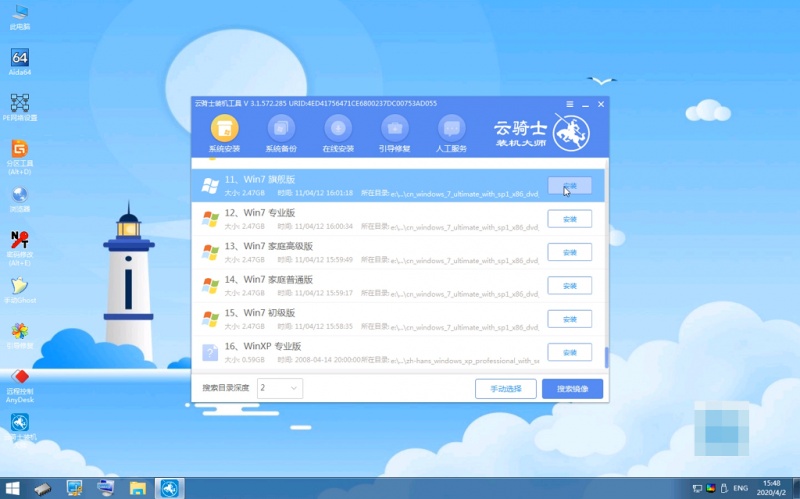Switch to the 引导修复 tab
800x499 pixels.
coord(394,134)
